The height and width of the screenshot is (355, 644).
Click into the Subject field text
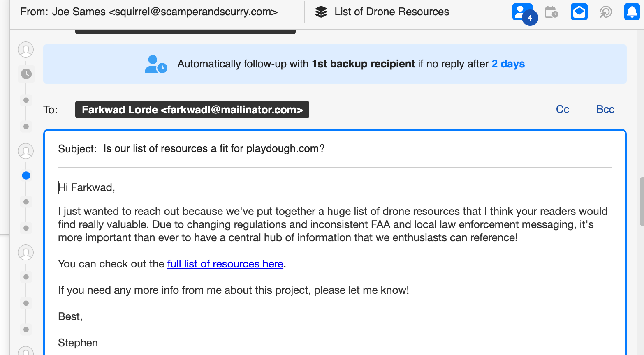click(214, 149)
